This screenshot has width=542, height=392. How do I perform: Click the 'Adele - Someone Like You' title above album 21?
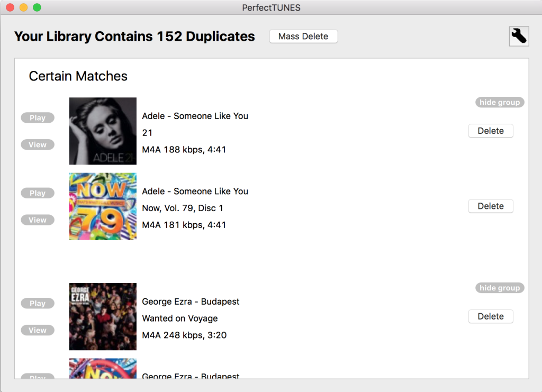(x=195, y=116)
